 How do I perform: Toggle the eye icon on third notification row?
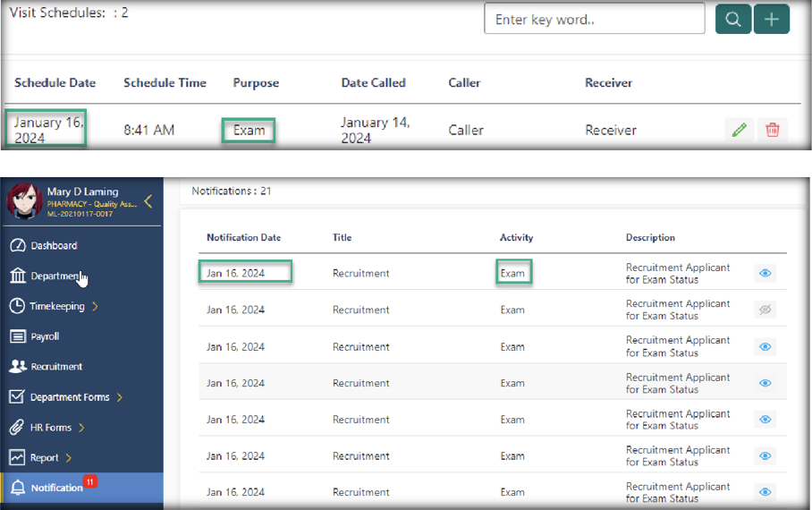[x=765, y=346]
